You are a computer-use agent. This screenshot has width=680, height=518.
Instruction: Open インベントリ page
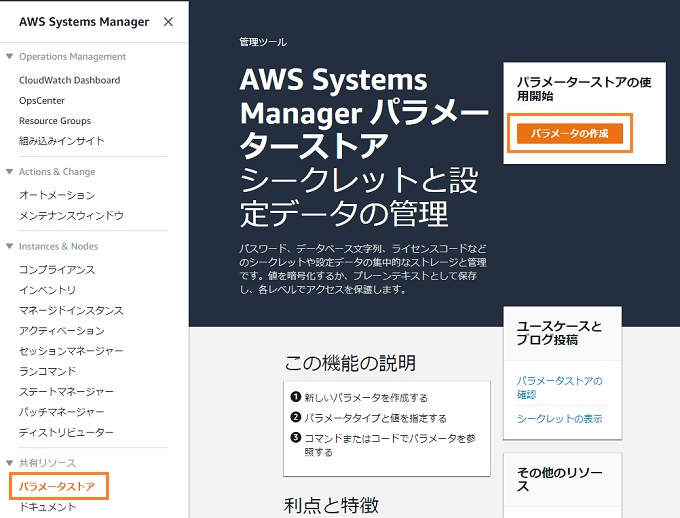click(x=47, y=290)
